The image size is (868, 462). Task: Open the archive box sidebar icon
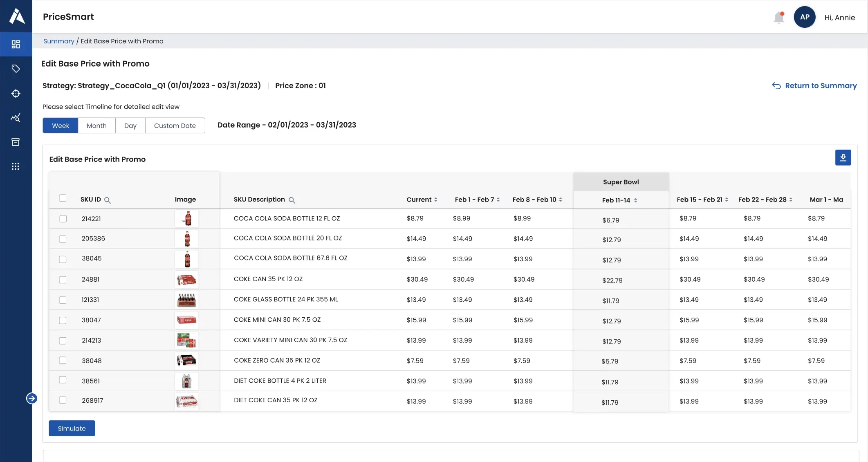coord(16,142)
